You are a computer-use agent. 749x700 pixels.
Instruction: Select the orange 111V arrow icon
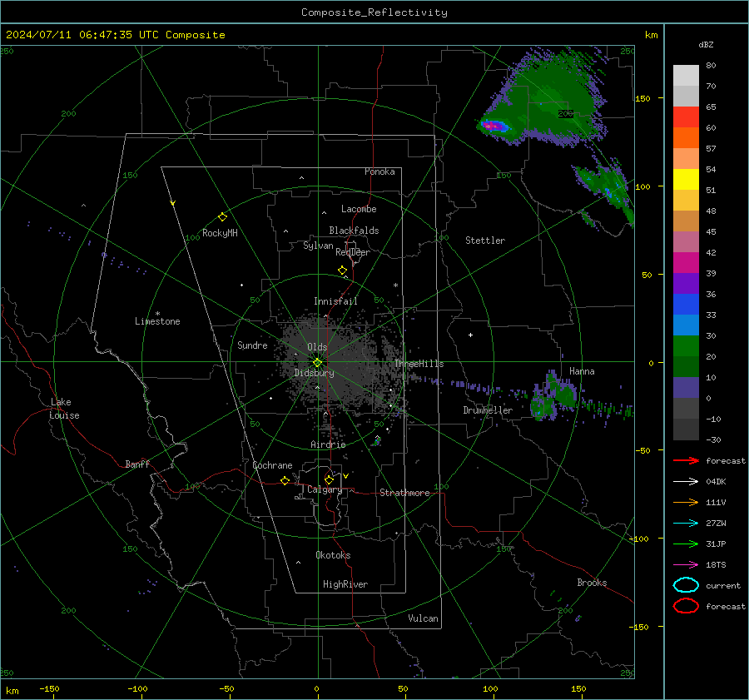pos(686,502)
